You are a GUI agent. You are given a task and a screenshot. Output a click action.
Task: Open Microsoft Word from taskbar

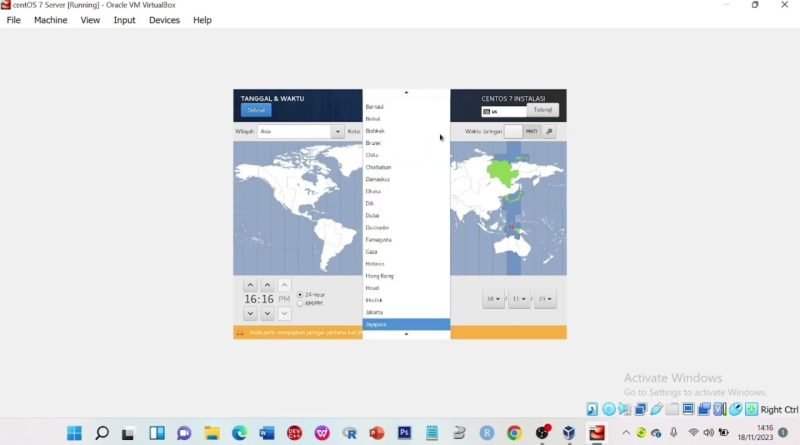[x=266, y=433]
